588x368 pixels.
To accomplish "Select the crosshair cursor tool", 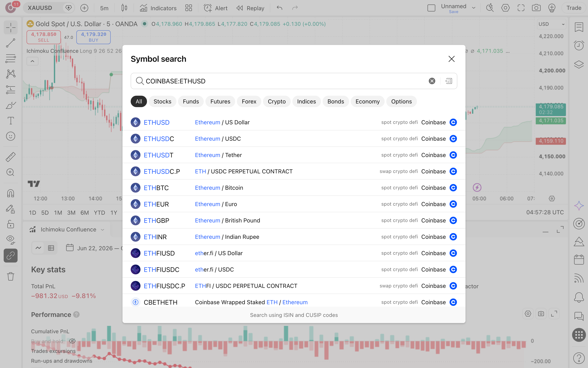I will click(x=11, y=28).
